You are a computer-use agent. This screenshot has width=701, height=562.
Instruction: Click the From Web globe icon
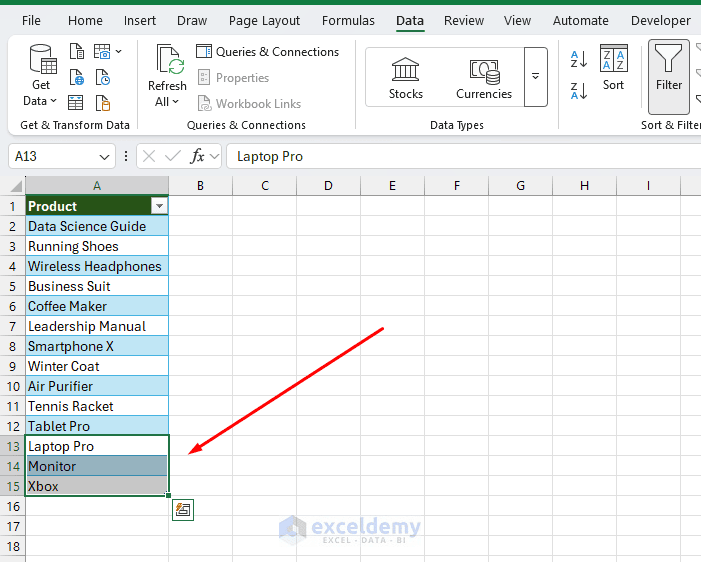(x=76, y=77)
